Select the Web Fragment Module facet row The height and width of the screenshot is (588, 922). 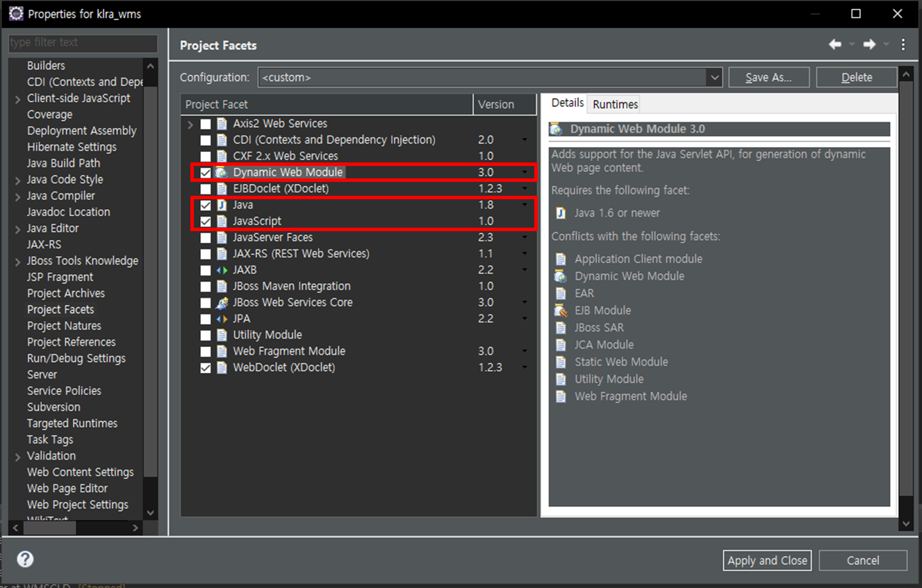(359, 351)
